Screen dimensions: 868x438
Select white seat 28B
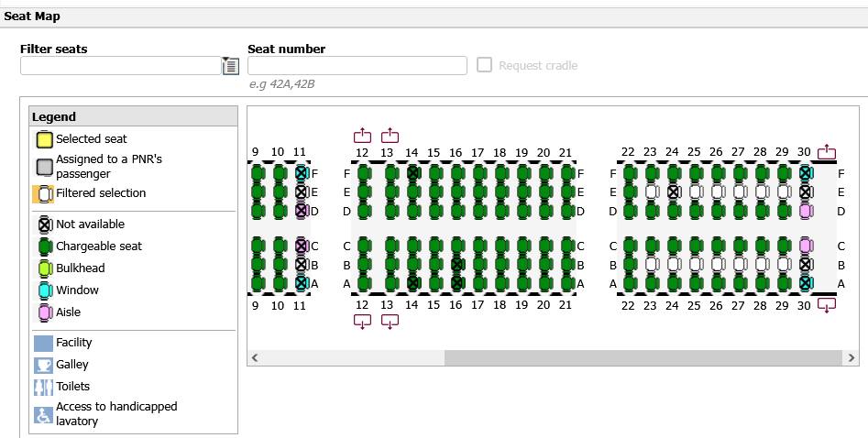(762, 265)
